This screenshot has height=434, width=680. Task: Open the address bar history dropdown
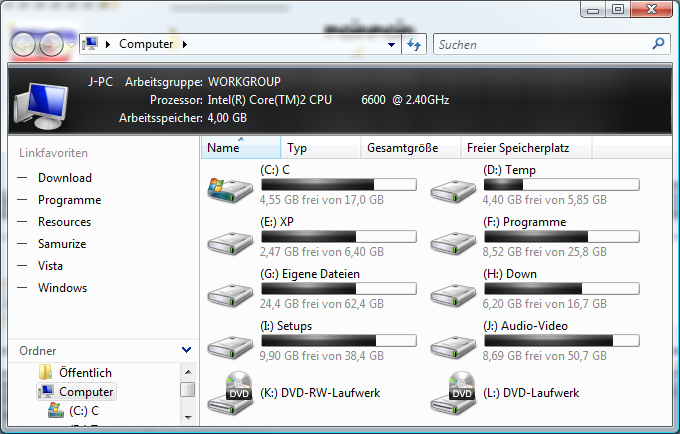pyautogui.click(x=391, y=45)
